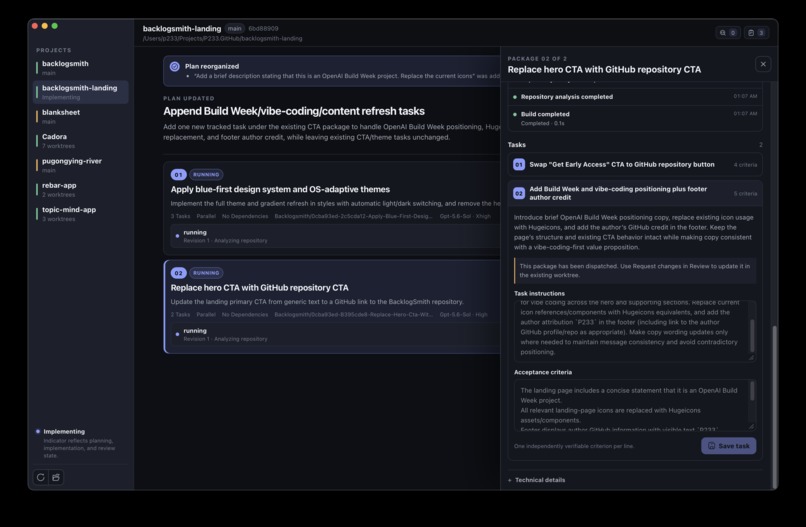Image resolution: width=806 pixels, height=527 pixels.
Task: Click RUNNING badge on package 01
Action: (206, 175)
